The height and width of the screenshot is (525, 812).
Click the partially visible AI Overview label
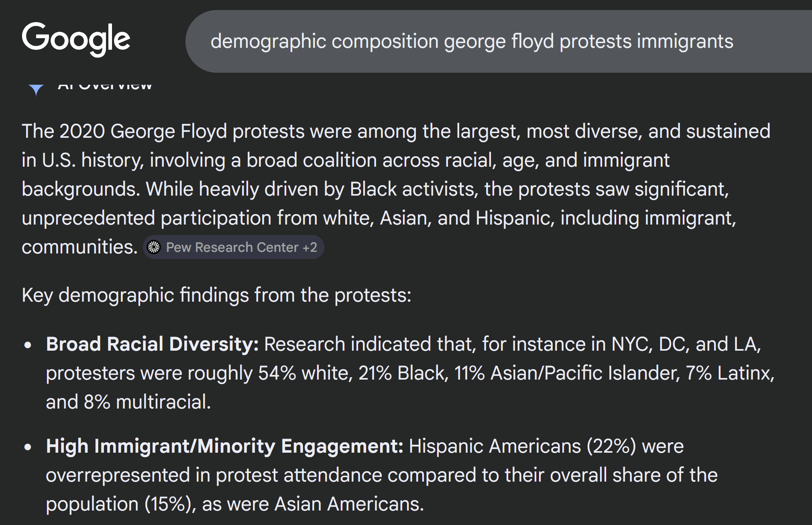[x=105, y=86]
